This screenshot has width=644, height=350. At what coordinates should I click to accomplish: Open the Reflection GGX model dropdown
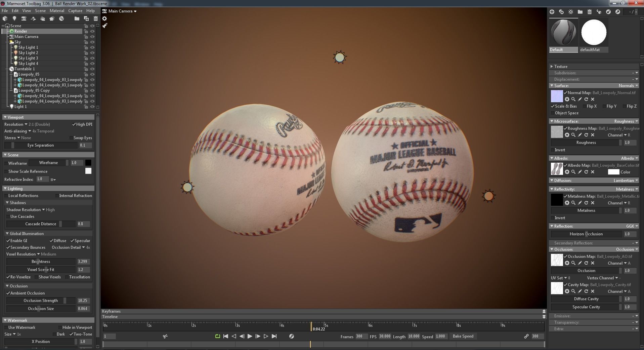point(632,226)
